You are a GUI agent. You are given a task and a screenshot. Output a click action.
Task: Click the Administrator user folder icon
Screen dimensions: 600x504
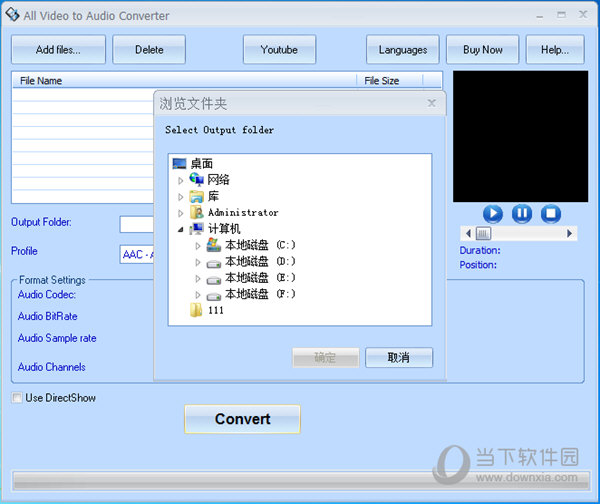[x=197, y=212]
